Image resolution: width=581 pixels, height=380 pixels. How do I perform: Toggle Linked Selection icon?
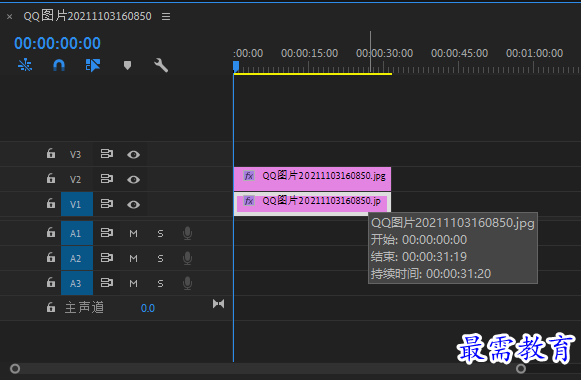[x=93, y=65]
